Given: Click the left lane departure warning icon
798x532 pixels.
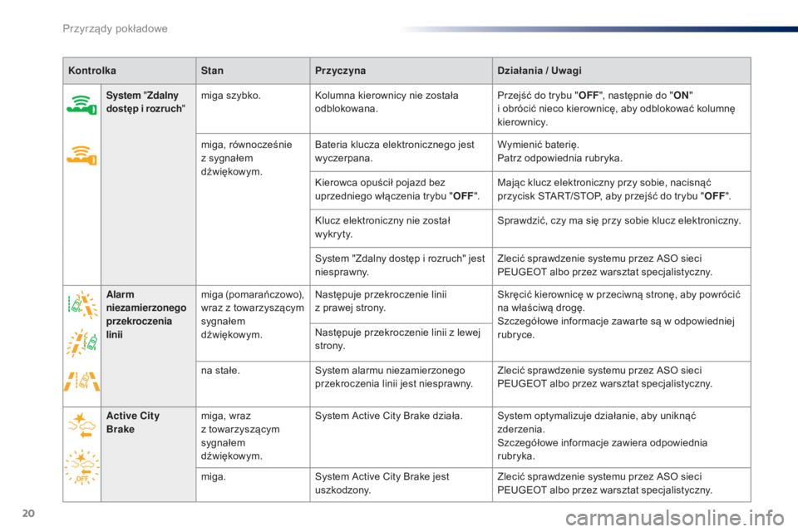Looking at the screenshot, I should tap(82, 342).
